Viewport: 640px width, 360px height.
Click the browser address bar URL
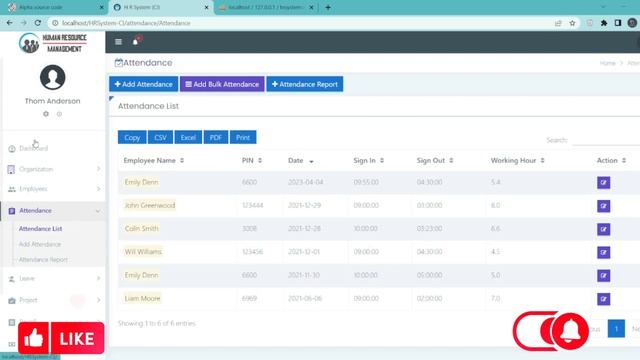(126, 23)
